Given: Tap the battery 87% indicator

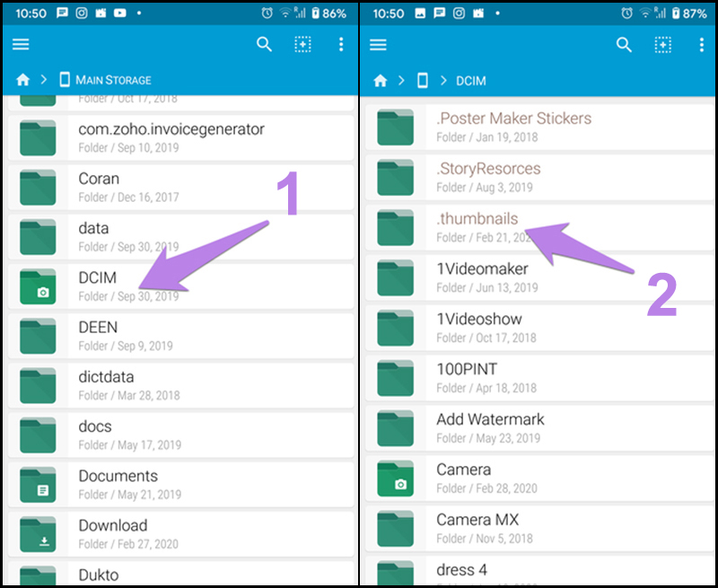Looking at the screenshot, I should [689, 13].
